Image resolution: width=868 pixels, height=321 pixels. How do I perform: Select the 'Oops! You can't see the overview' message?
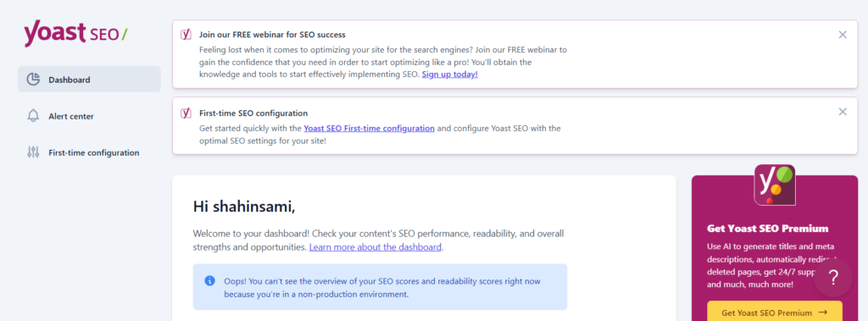coord(382,288)
